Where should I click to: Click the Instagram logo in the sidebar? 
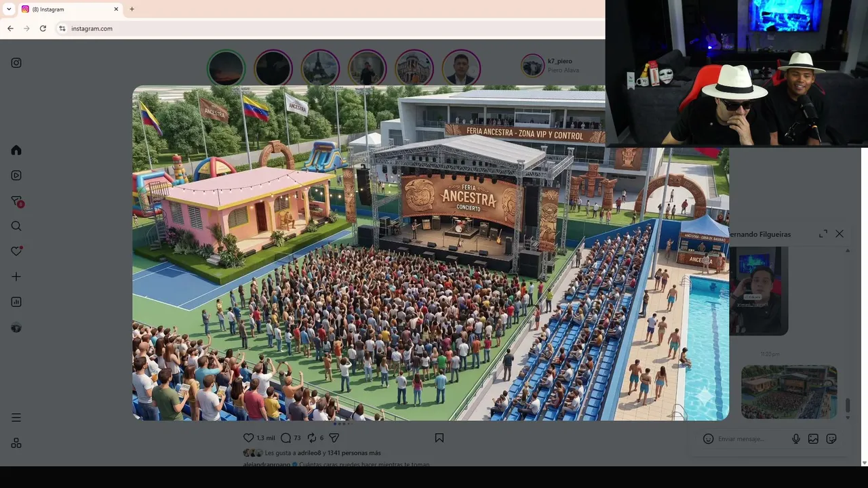pyautogui.click(x=16, y=63)
